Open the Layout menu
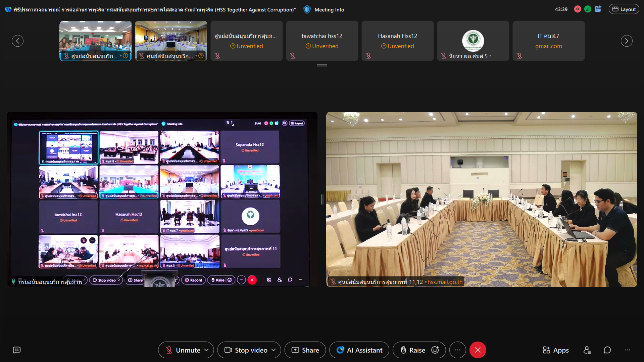The height and width of the screenshot is (362, 644). [x=624, y=9]
